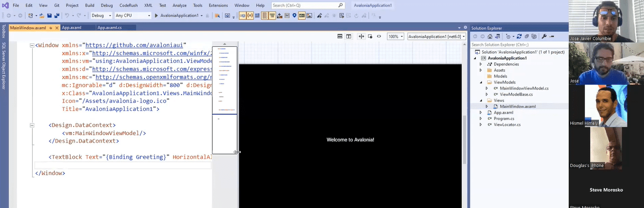The height and width of the screenshot is (208, 644).
Task: Open the AvaloniaApplication1 startup dropdown arrow
Action: point(201,16)
